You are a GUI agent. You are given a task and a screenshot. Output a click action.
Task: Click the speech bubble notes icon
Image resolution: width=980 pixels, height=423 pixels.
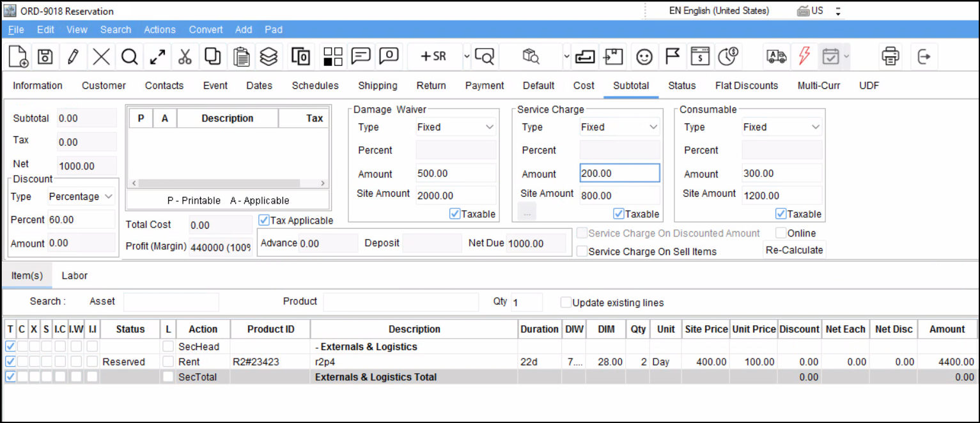point(361,56)
